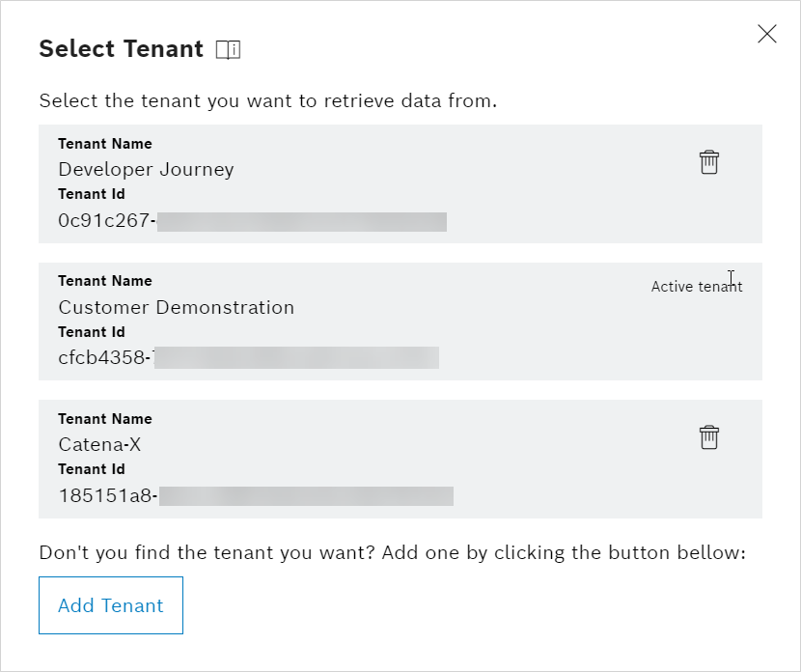Choose the Customer Demonstration tenant name
This screenshot has height=672, width=801.
[x=176, y=308]
